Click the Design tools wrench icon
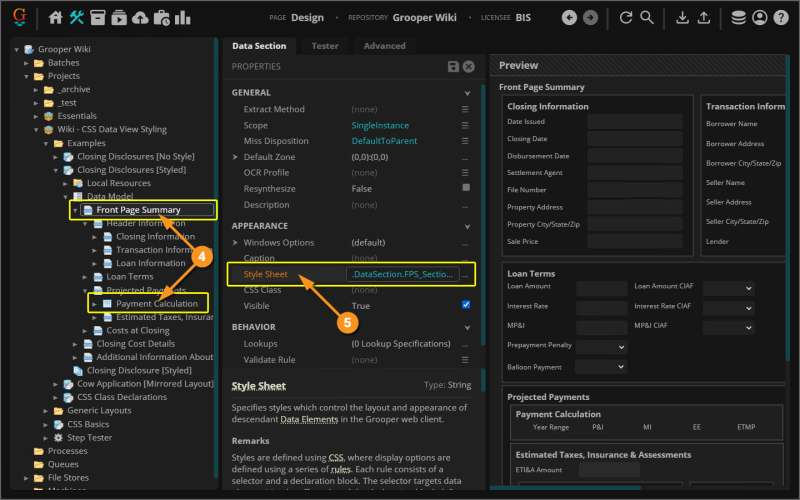 [x=78, y=17]
